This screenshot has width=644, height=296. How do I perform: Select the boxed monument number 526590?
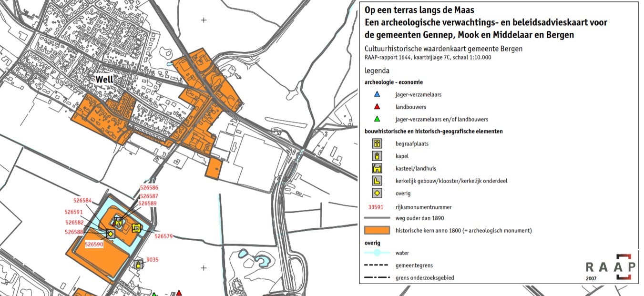tap(94, 244)
